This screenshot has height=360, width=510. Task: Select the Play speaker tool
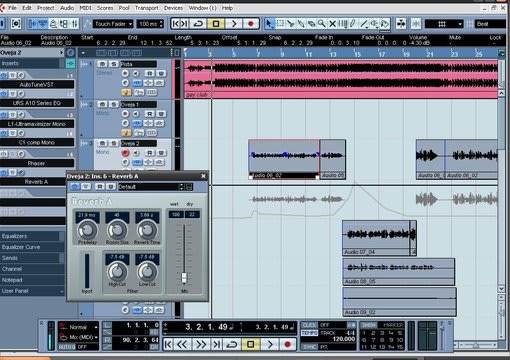374,24
